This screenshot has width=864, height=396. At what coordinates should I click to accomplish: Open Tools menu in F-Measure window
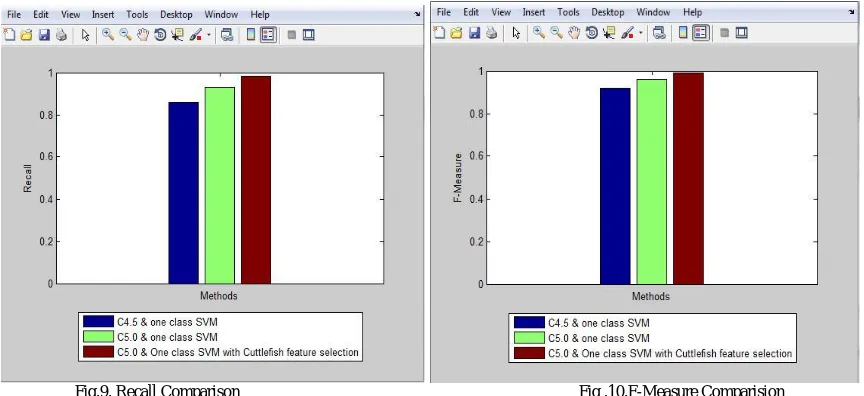(568, 12)
